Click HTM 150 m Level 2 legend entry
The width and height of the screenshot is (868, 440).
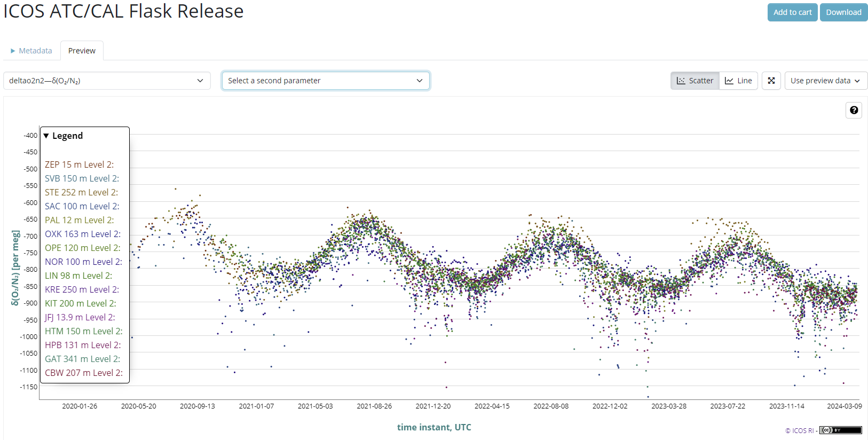click(x=84, y=331)
